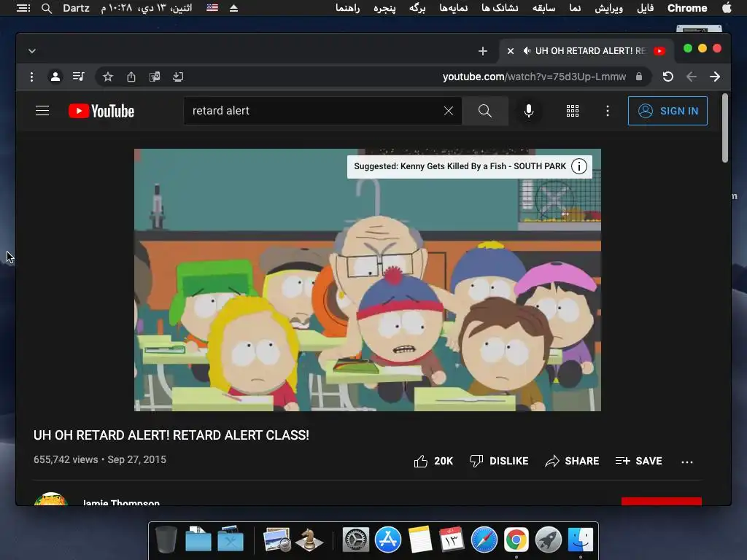747x560 pixels.
Task: Open the Apple menu
Action: click(727, 7)
